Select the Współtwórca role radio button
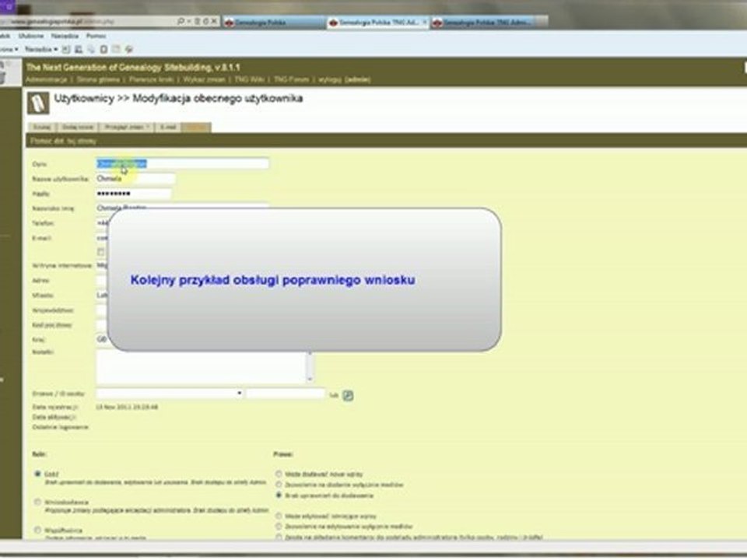 pyautogui.click(x=37, y=530)
